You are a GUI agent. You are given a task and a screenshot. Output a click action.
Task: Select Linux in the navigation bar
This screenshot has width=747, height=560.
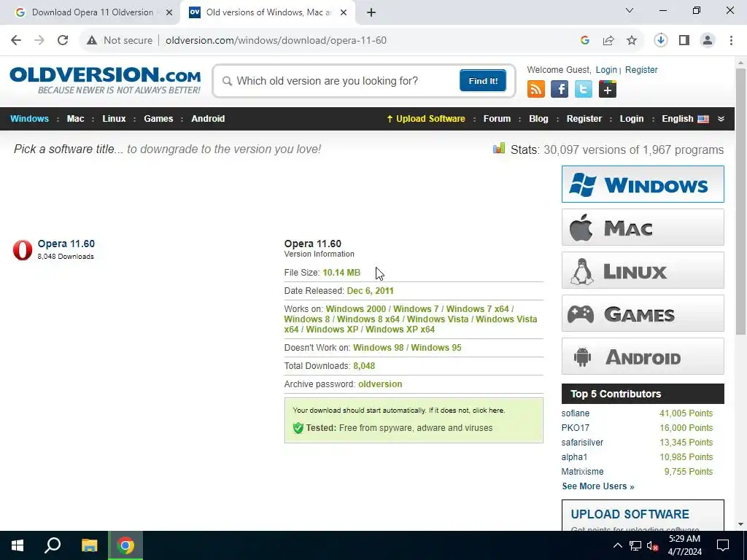pos(114,119)
